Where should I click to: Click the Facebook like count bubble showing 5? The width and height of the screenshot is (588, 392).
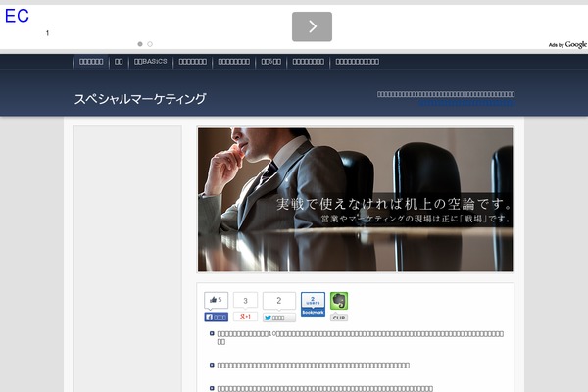click(216, 300)
